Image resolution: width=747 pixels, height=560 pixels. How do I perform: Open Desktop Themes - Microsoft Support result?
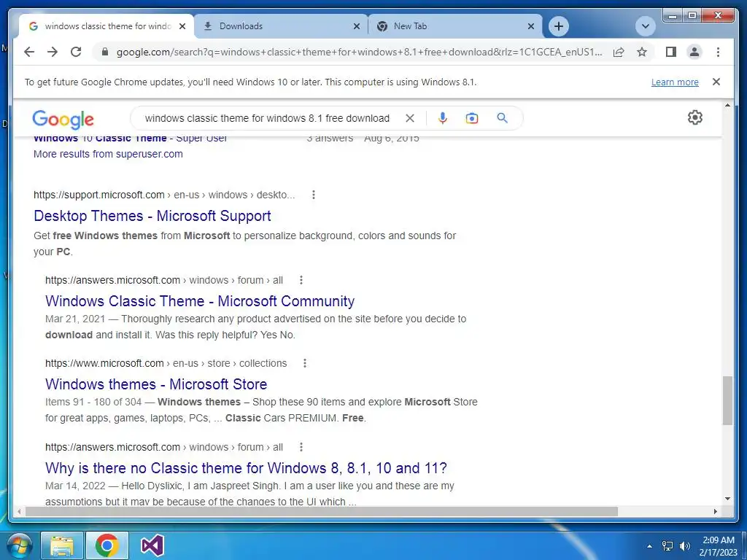pos(152,216)
